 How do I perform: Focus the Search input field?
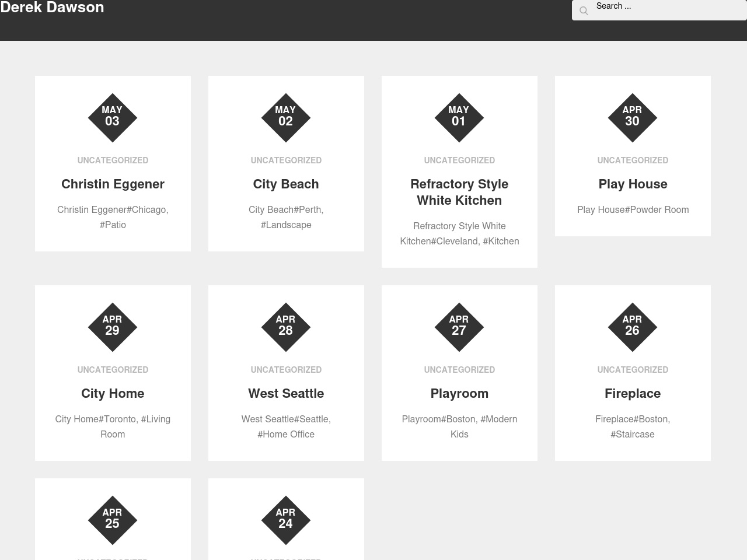pyautogui.click(x=659, y=10)
